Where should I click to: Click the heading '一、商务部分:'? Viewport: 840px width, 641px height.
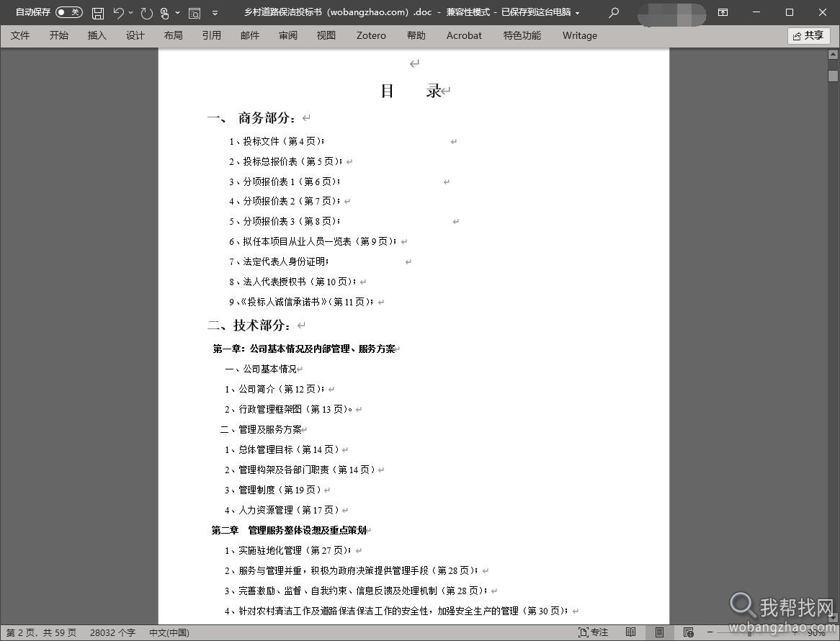[x=251, y=118]
